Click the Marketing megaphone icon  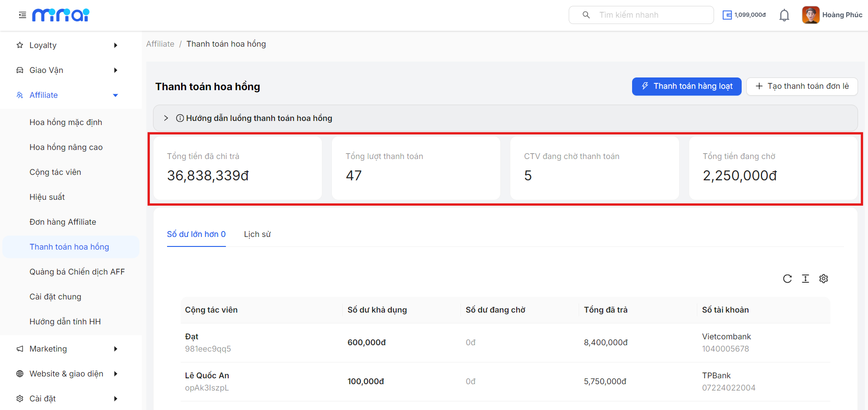pyautogui.click(x=20, y=349)
